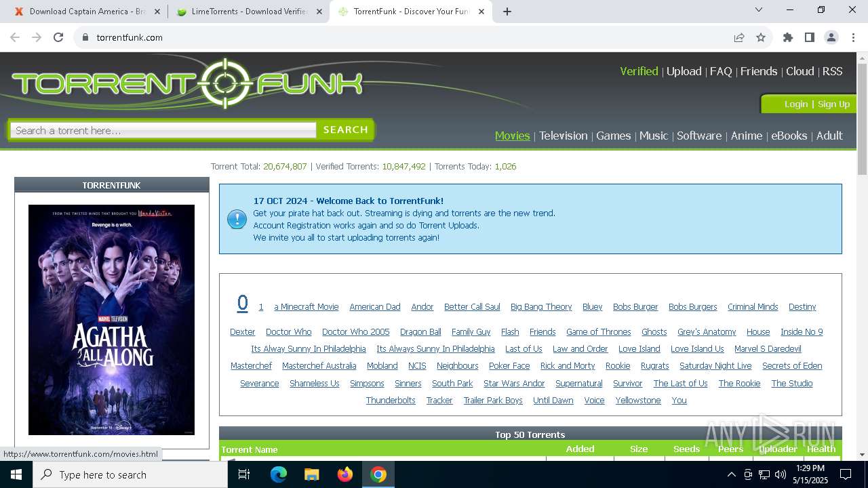
Task: Switch to the LimeTorrents tab
Action: 248,12
